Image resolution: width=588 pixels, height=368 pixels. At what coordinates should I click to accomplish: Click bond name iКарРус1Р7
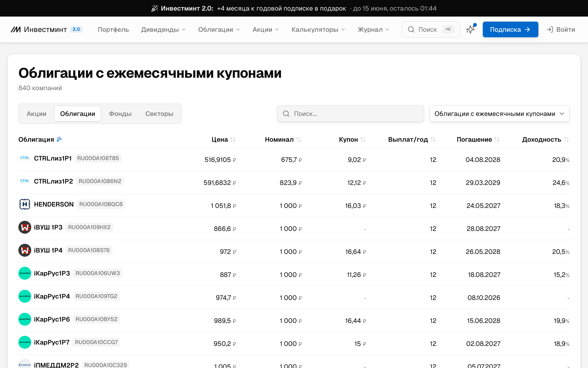click(x=52, y=342)
